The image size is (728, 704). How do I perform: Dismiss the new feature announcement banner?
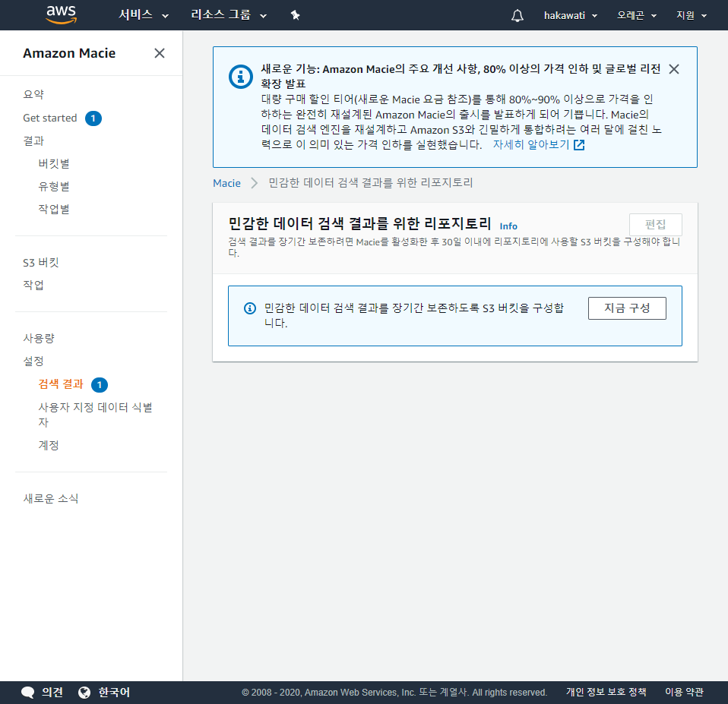(x=674, y=69)
